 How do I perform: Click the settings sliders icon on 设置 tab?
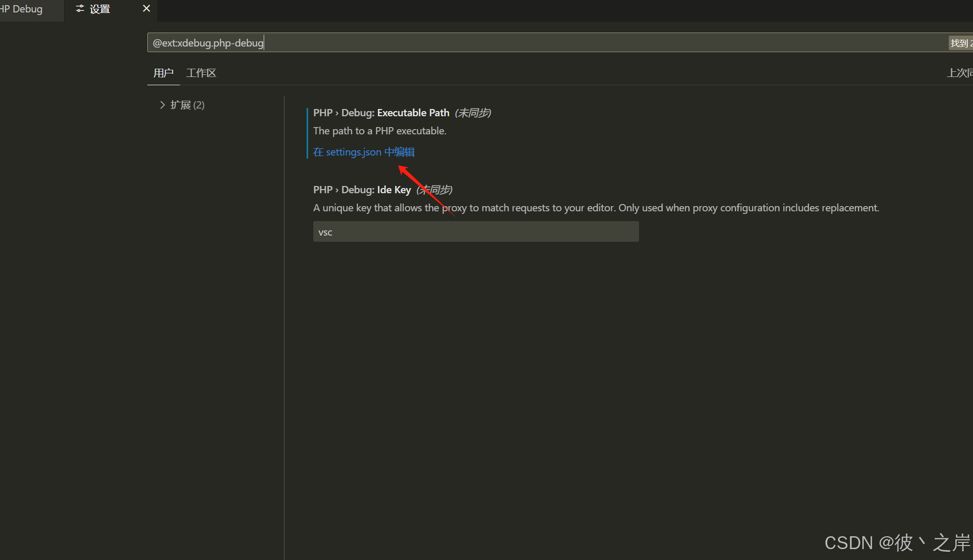pos(80,9)
